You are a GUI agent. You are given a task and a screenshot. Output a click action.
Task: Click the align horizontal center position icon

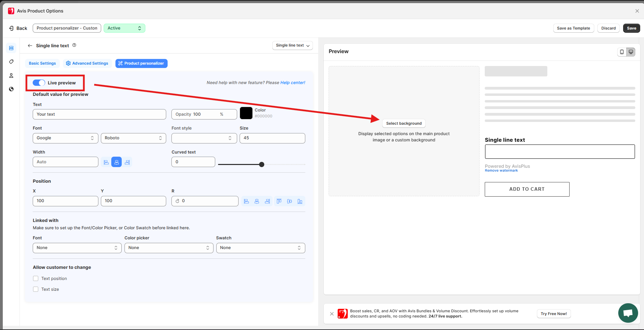[257, 201]
